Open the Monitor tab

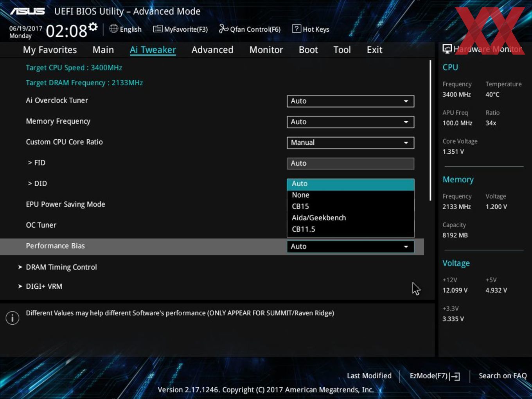click(x=266, y=50)
